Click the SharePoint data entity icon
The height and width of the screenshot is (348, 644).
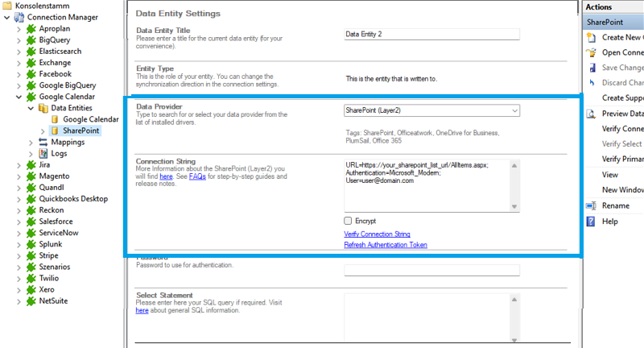pyautogui.click(x=55, y=130)
